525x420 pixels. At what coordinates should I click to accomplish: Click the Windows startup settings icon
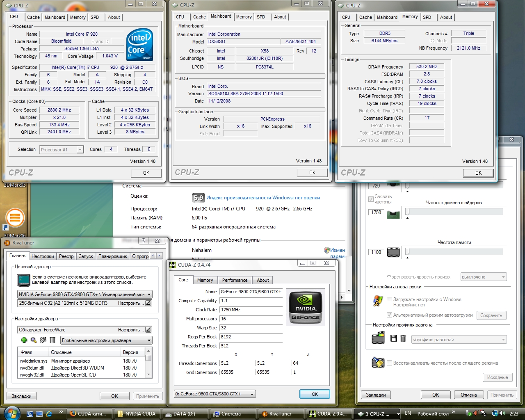tap(378, 301)
